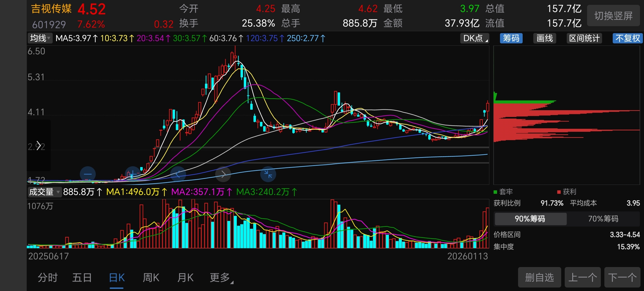Select the 90%筹码 option
The image size is (644, 291).
pos(530,219)
